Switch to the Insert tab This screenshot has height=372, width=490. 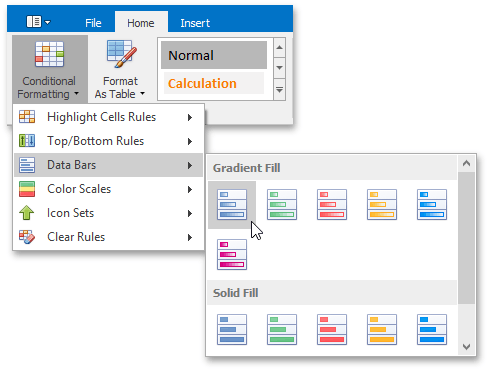[x=195, y=23]
